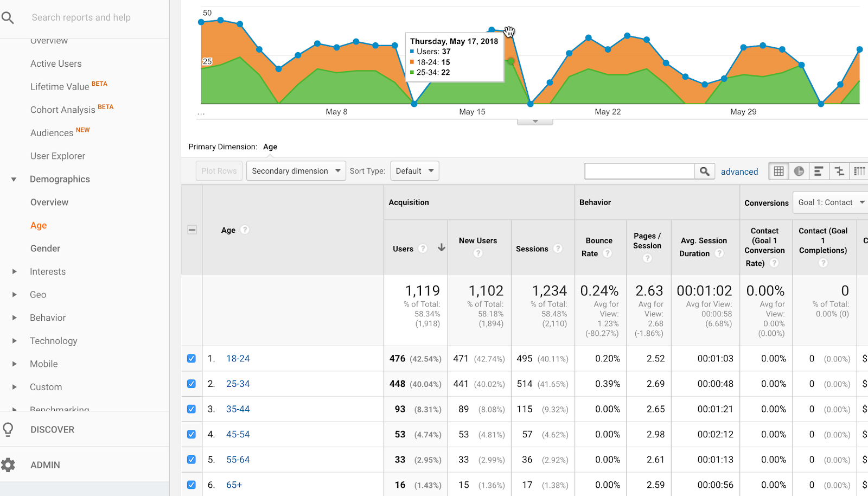Click the last data point on chart
The width and height of the screenshot is (868, 496).
(859, 49)
